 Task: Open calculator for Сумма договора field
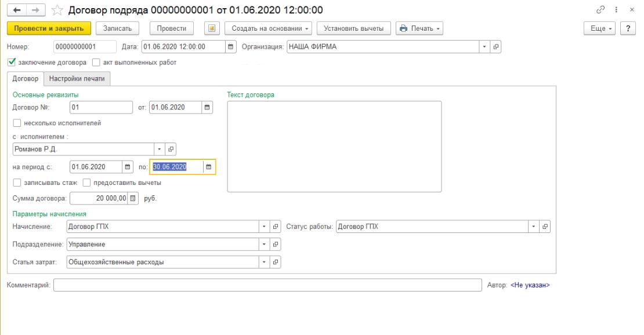point(133,199)
